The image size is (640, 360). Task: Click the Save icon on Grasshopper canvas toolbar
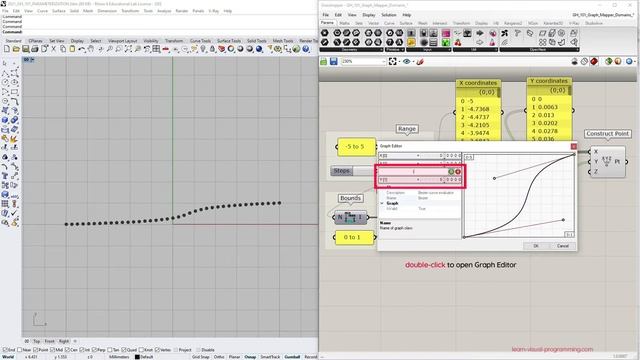tap(333, 61)
